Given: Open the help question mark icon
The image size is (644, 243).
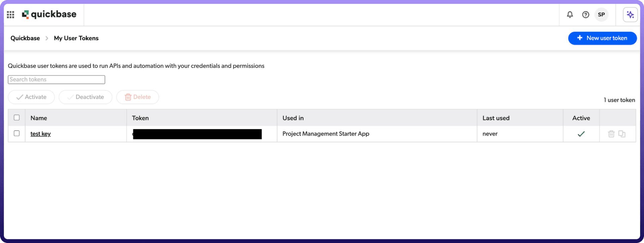Looking at the screenshot, I should coord(586,14).
